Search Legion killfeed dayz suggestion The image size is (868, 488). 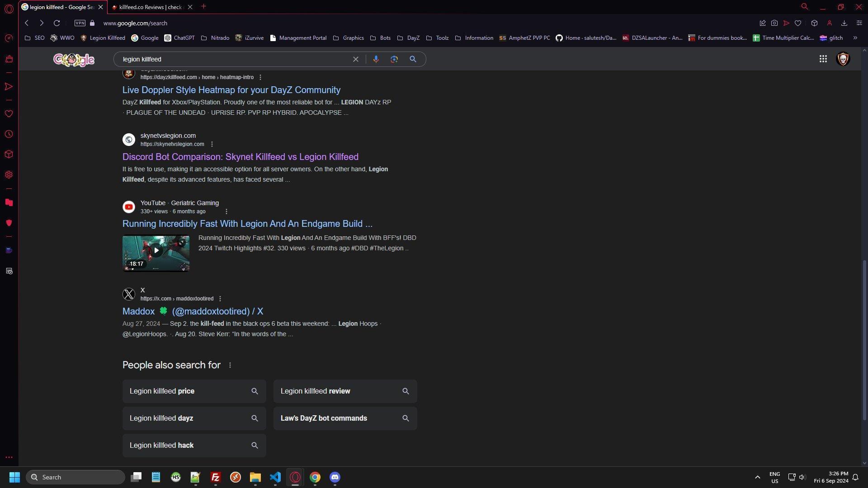click(x=194, y=418)
